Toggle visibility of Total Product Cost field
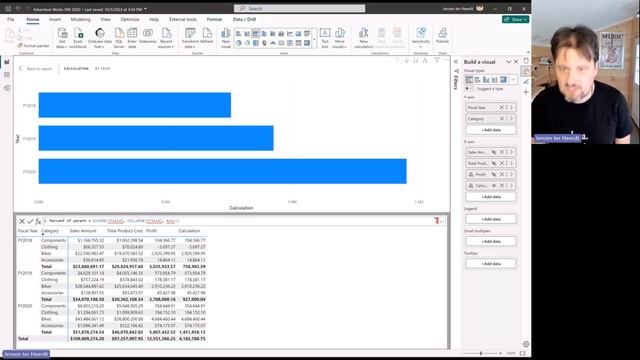 point(494,163)
